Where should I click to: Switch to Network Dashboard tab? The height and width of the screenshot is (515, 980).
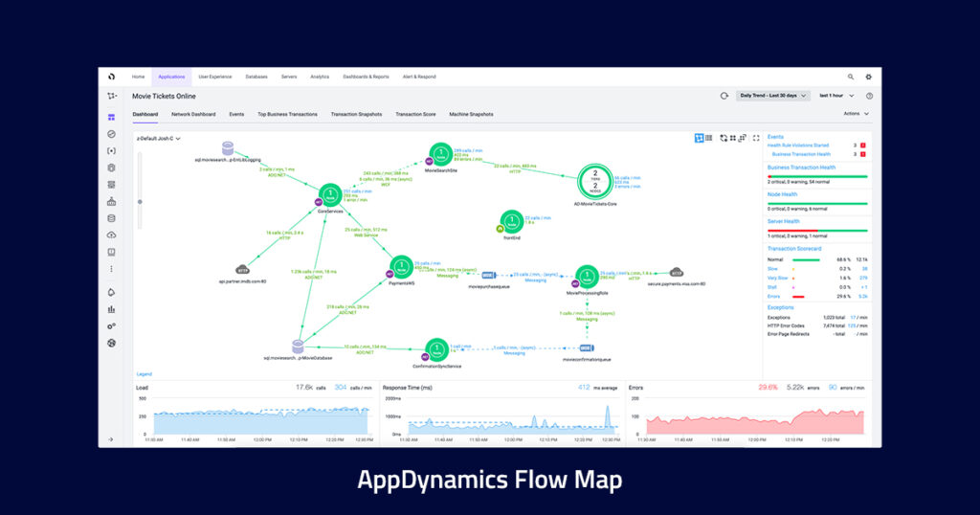pos(193,114)
